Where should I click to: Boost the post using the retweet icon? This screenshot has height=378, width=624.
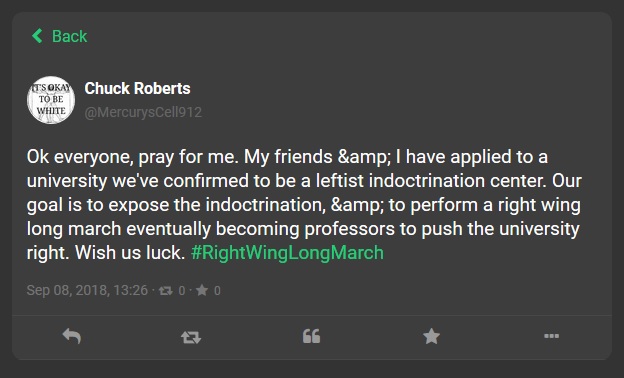(x=191, y=337)
